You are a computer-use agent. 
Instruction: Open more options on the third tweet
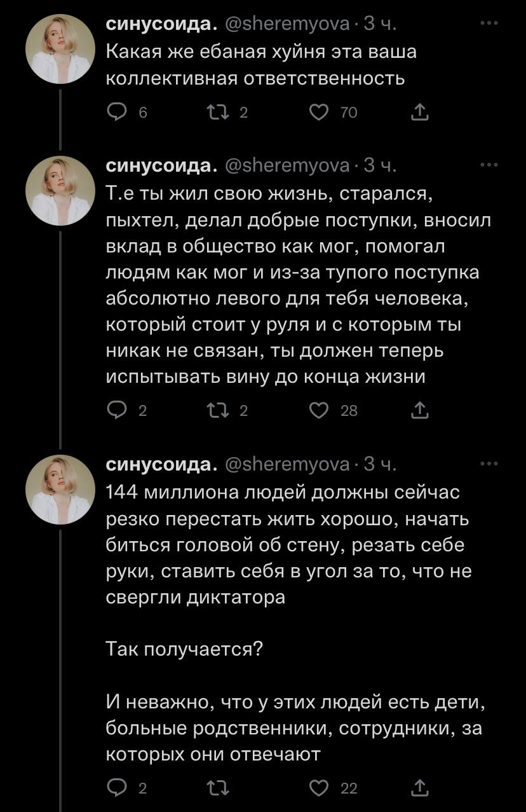pyautogui.click(x=488, y=465)
